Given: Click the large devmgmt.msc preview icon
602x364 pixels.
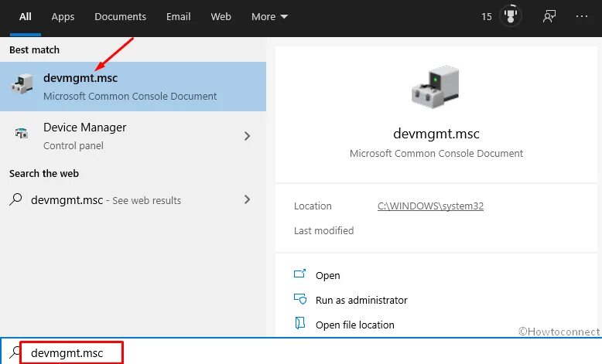Looking at the screenshot, I should tap(436, 87).
